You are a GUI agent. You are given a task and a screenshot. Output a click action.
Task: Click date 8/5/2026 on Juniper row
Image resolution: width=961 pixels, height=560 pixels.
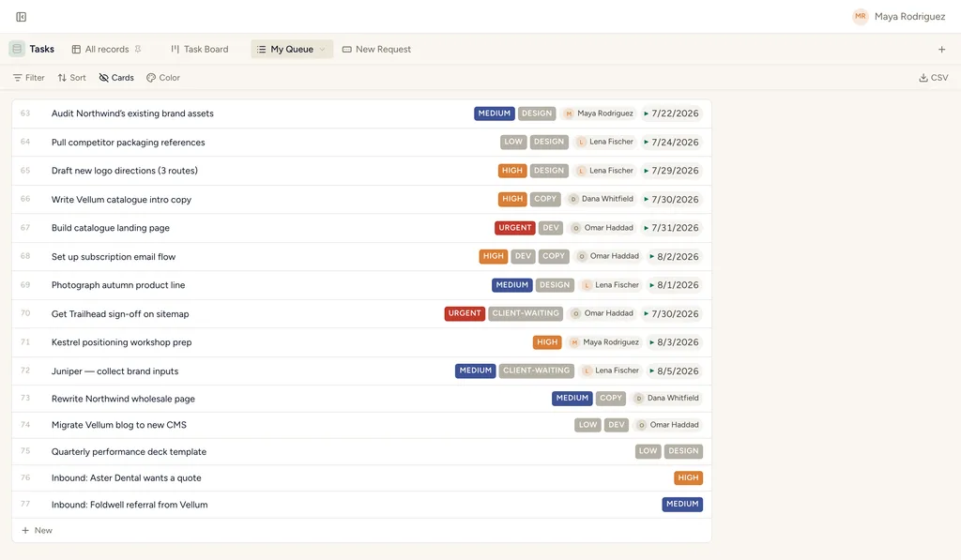pos(674,371)
